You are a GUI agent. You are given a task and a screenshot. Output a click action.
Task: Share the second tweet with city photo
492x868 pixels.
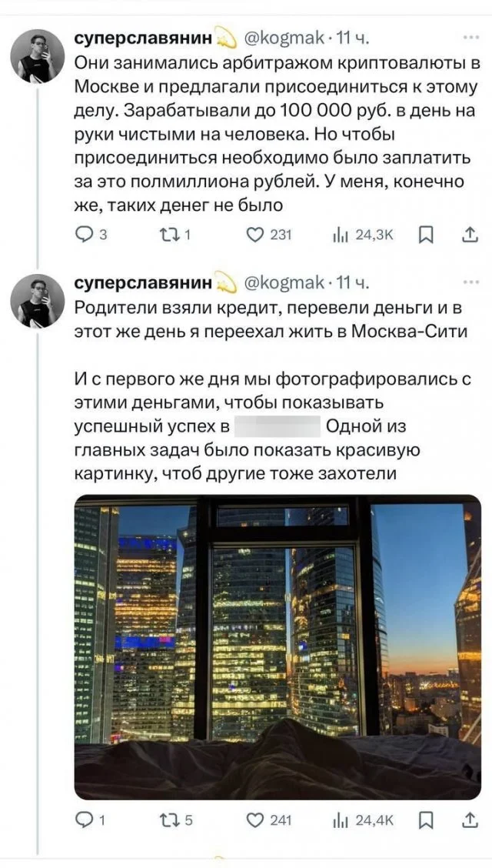tap(468, 820)
